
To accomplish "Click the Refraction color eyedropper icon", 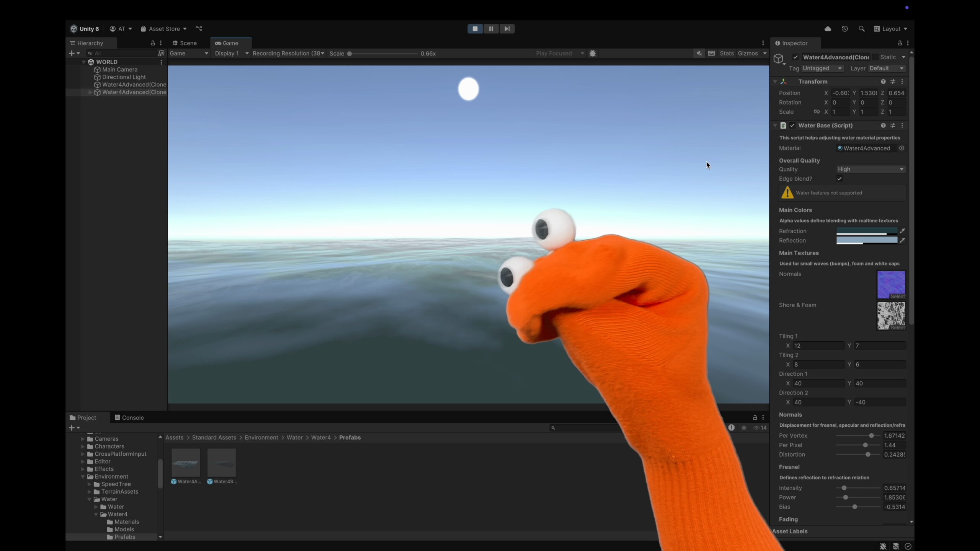I will 902,231.
